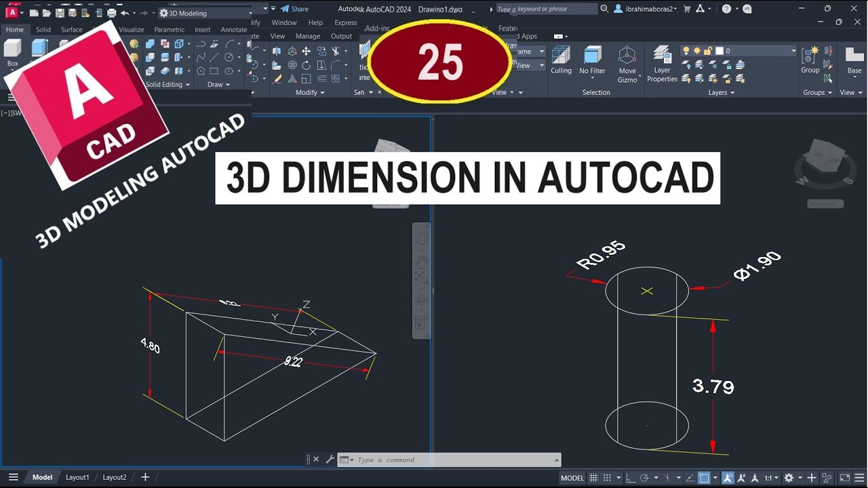
Task: Toggle snap mode dotted grid icon
Action: click(x=607, y=478)
